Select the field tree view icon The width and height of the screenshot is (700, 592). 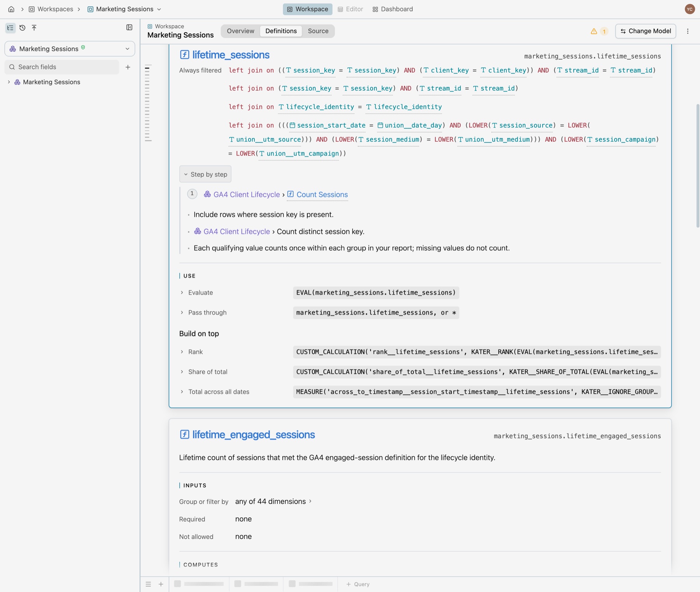tap(10, 28)
